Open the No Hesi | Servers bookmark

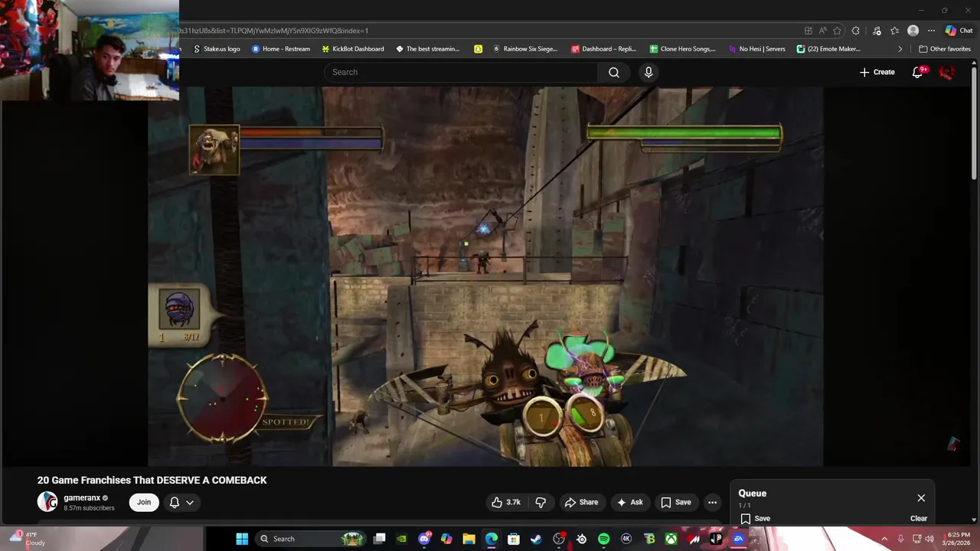tap(756, 49)
